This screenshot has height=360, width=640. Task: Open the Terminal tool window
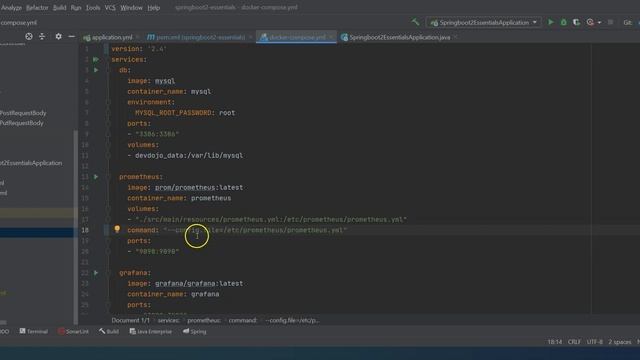33,331
